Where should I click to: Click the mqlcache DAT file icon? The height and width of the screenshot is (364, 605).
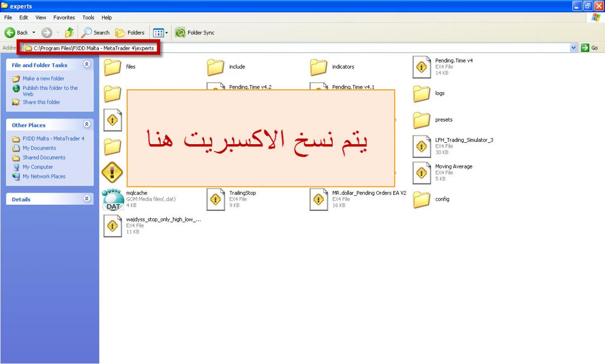(112, 199)
